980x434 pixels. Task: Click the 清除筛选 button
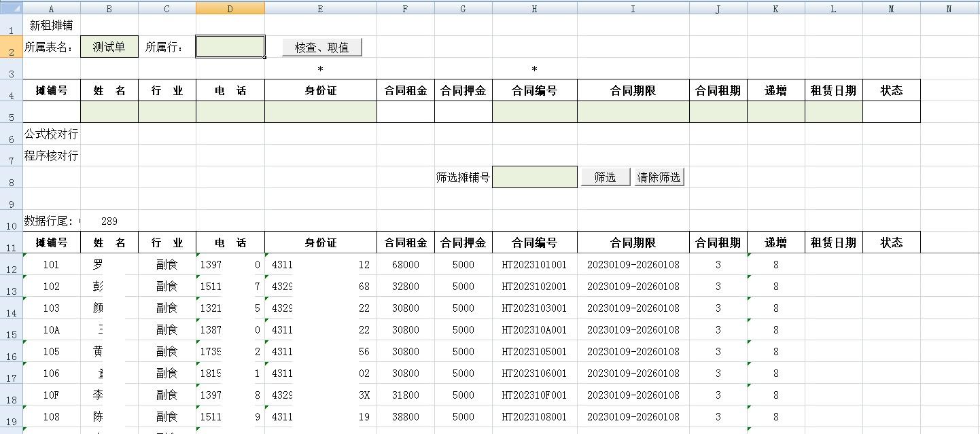[658, 176]
